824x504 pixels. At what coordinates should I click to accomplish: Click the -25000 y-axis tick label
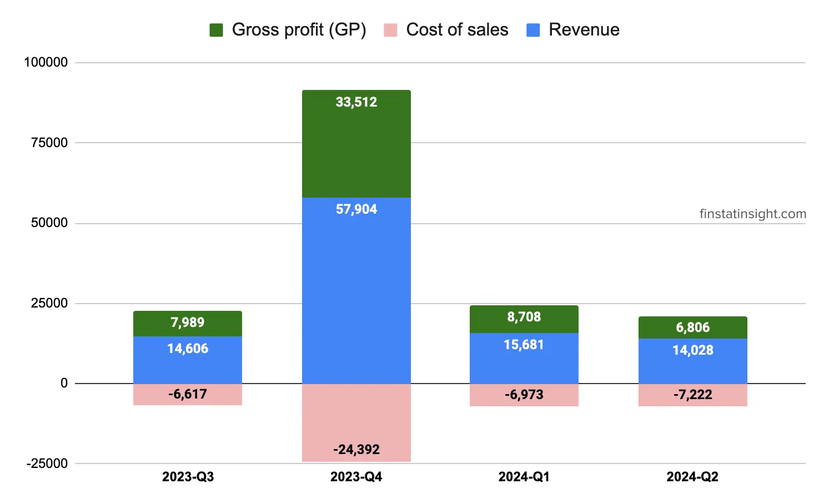(x=47, y=463)
